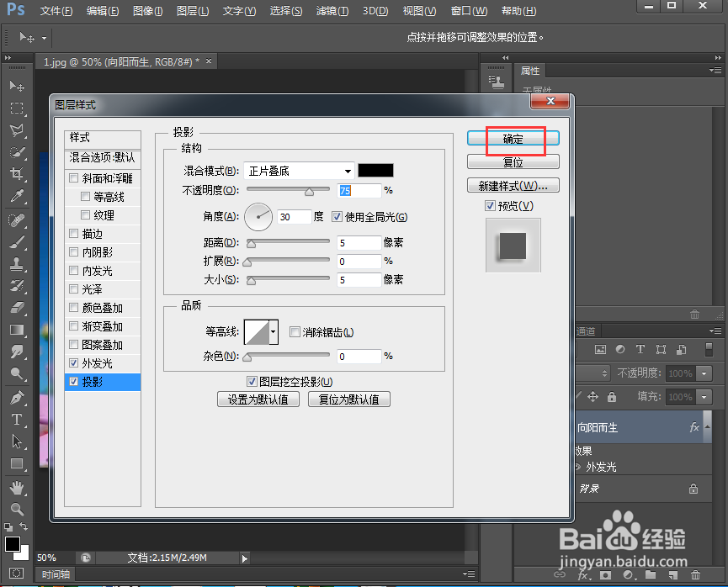The height and width of the screenshot is (587, 728).
Task: Select the Eyedropper tool
Action: click(17, 196)
